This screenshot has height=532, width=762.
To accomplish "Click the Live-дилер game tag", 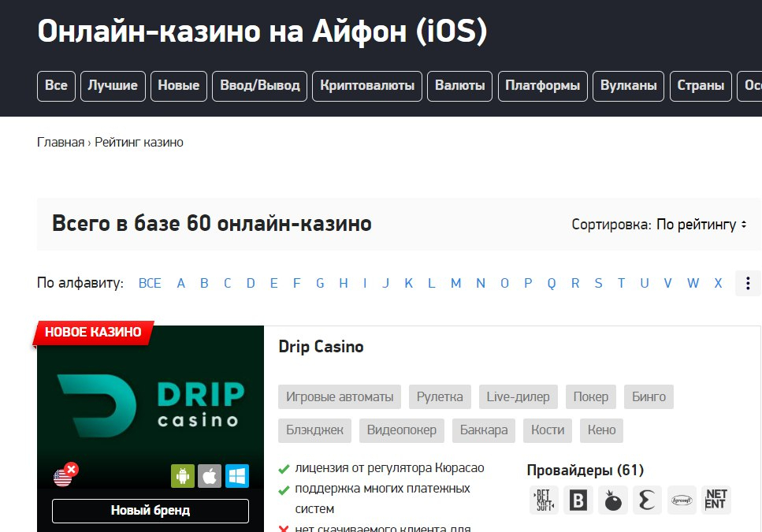I will click(518, 397).
